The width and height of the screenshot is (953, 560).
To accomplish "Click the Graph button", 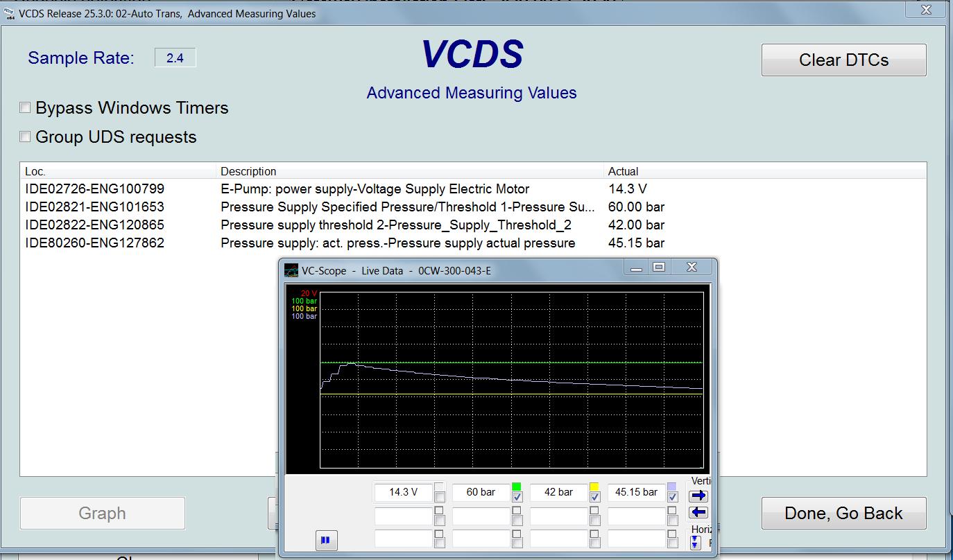I will 102,513.
